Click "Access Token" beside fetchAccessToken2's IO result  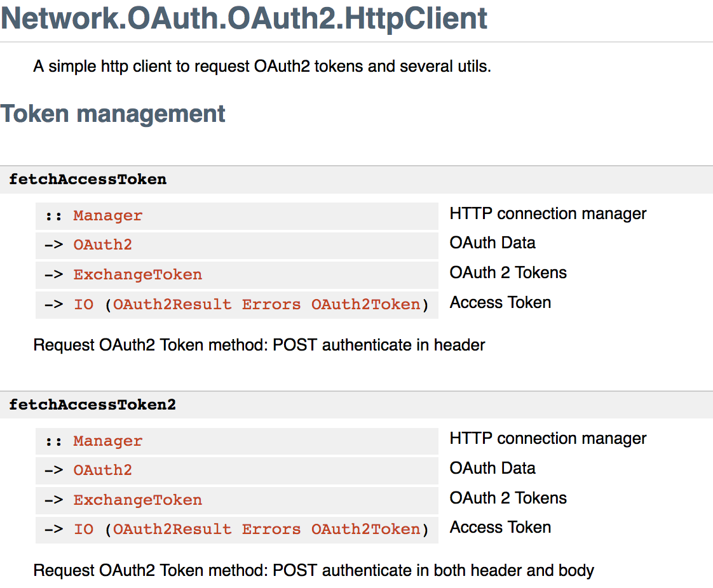pos(500,527)
